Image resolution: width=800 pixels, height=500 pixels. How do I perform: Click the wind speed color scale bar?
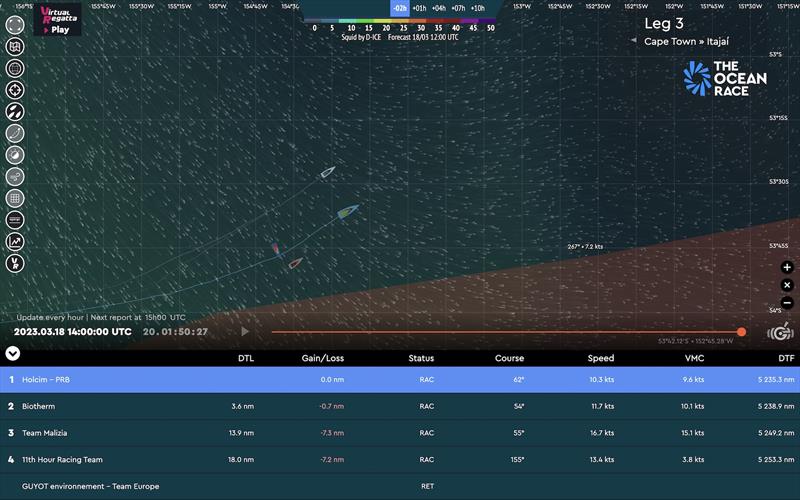(400, 21)
